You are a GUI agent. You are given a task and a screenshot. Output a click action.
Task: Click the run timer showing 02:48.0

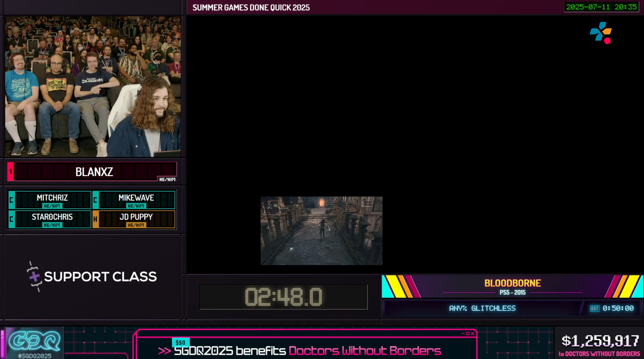coord(283,297)
